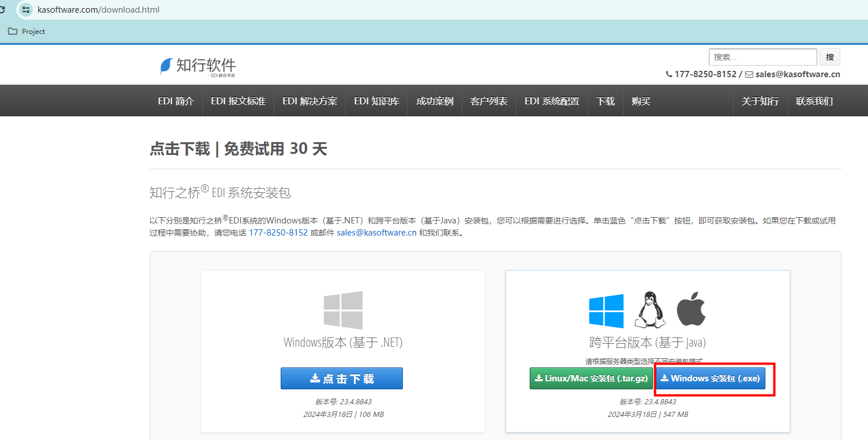Go to EDI 解决方案 in navigation
868x440 pixels.
point(310,101)
